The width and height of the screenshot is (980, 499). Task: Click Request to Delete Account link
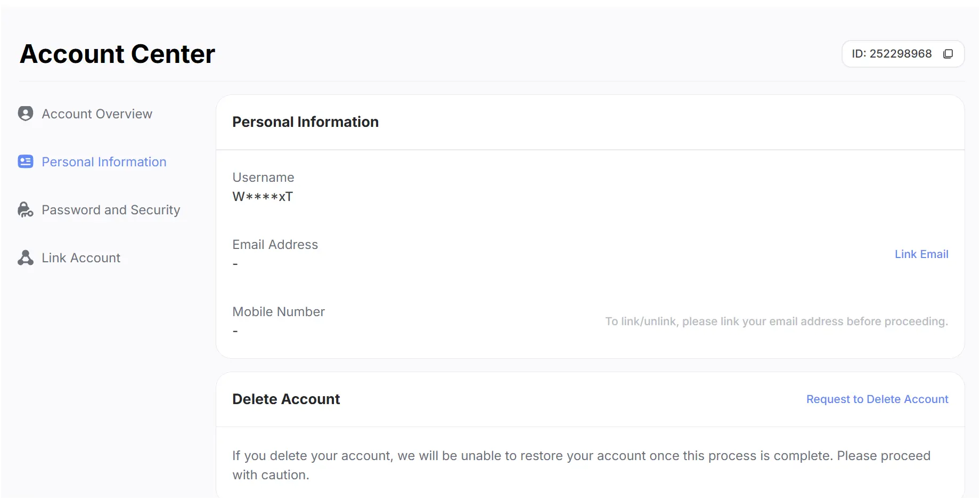click(877, 399)
